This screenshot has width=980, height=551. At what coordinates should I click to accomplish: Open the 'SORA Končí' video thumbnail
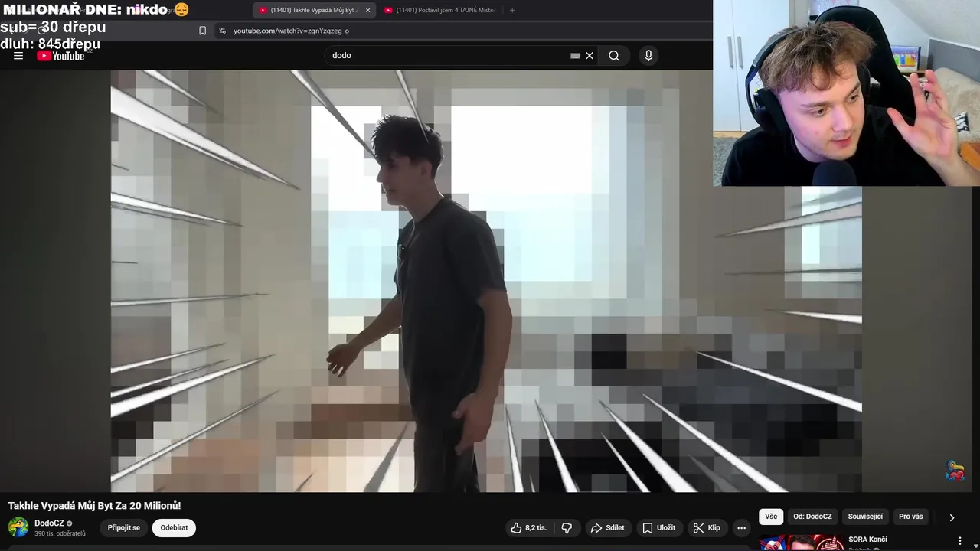click(802, 543)
